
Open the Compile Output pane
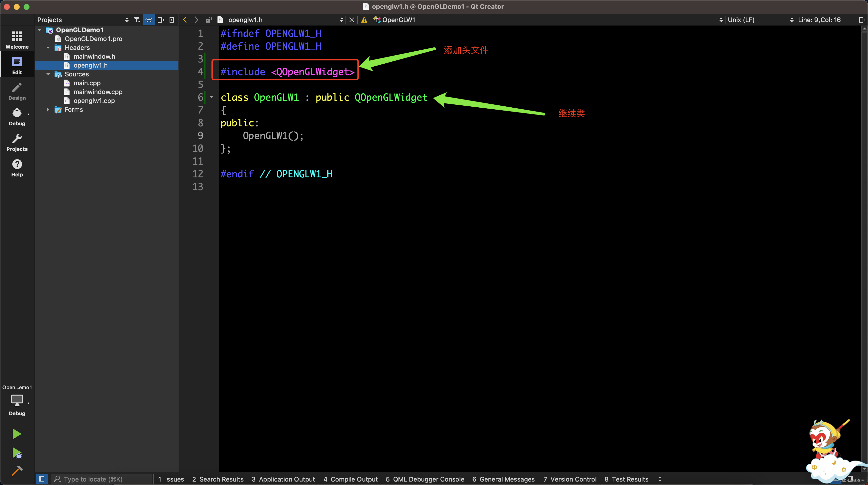[350, 479]
